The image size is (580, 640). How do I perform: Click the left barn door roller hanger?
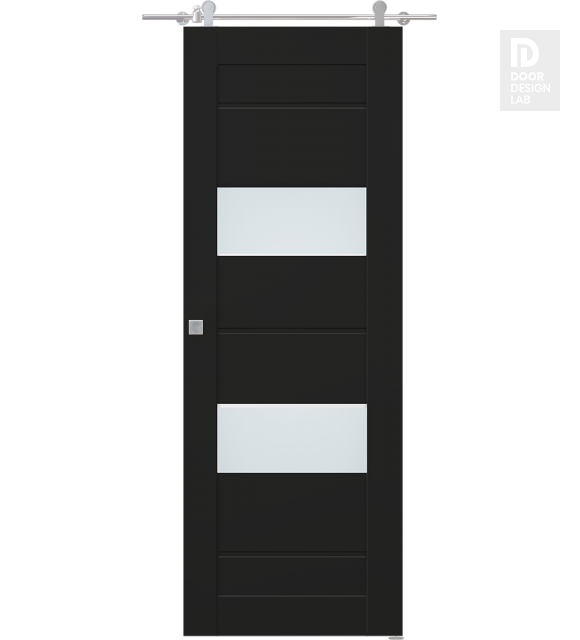pos(209,13)
